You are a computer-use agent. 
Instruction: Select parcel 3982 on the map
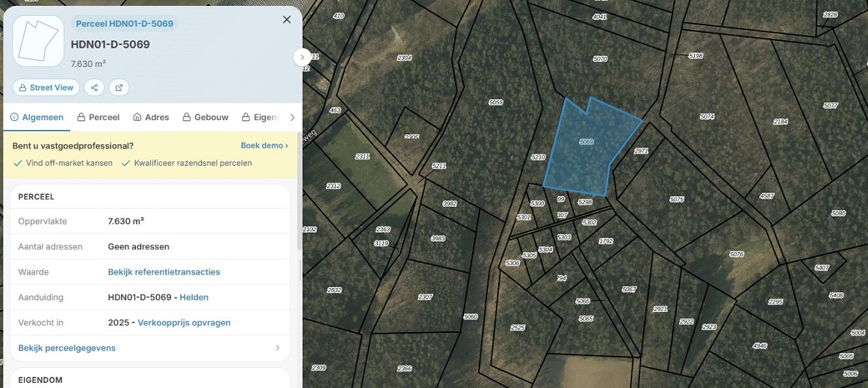450,204
